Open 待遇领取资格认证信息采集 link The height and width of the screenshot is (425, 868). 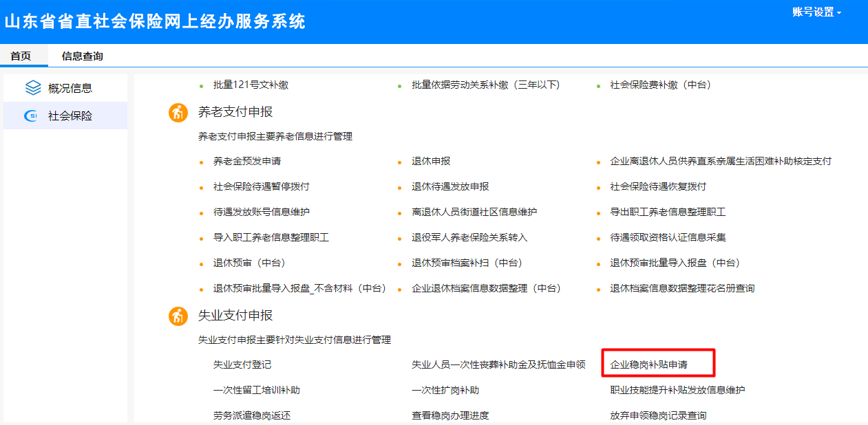coord(668,237)
